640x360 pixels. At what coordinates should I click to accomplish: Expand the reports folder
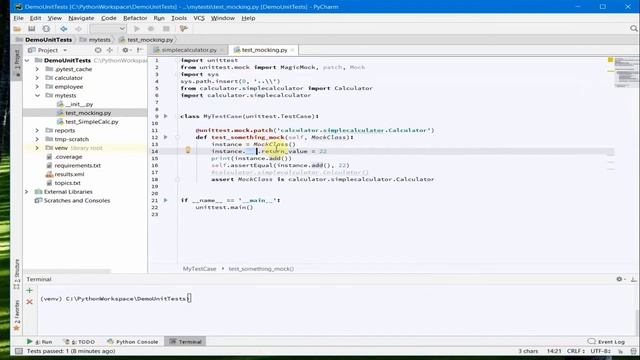click(x=37, y=130)
